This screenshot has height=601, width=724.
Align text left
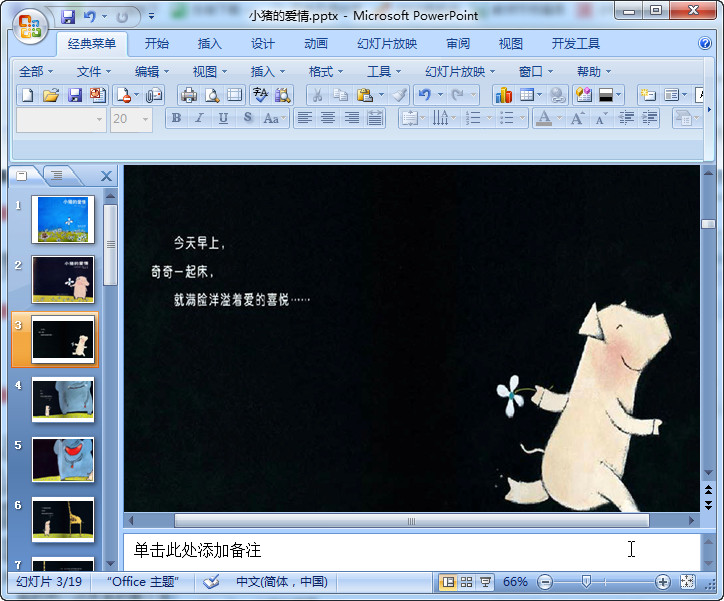304,118
